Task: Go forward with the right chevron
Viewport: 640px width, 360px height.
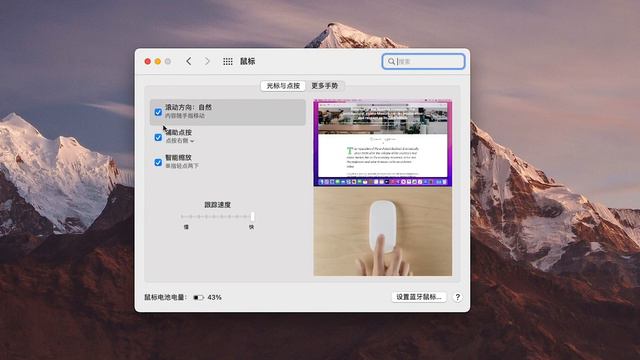Action: [x=207, y=61]
